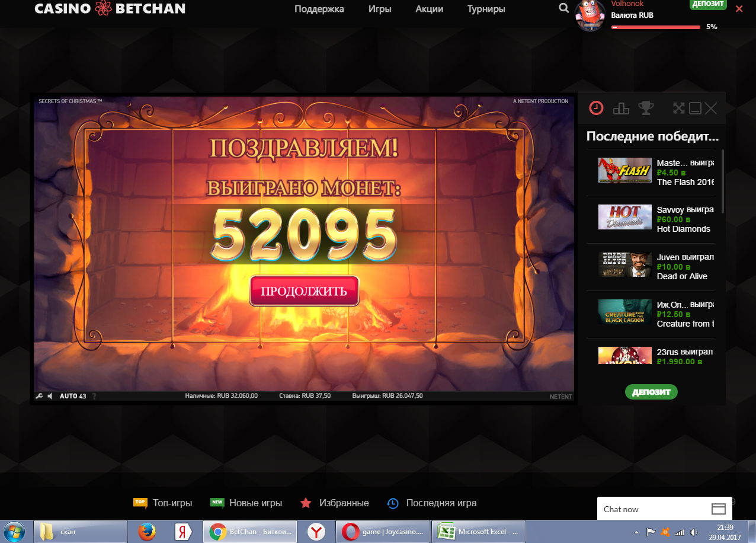Open the Поддержка menu
This screenshot has height=543, width=756.
point(319,9)
